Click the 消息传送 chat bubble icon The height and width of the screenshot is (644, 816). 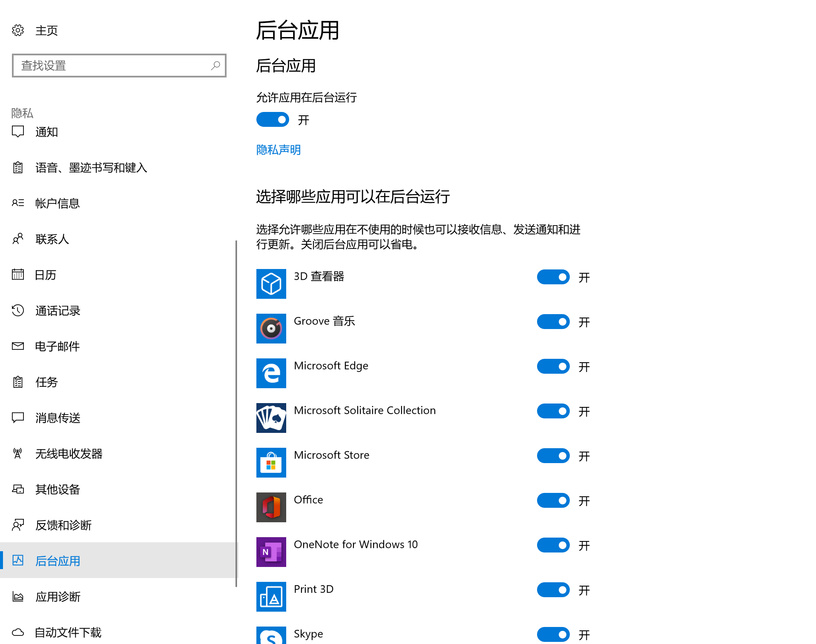coord(18,418)
